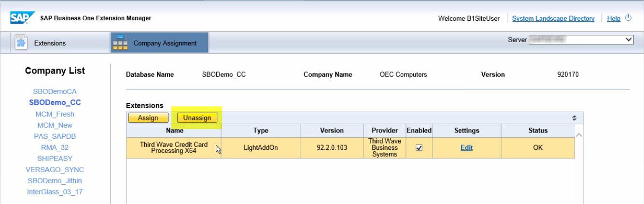Screen dimensions: 644x204
Task: Click the 92.2.0.103 version cell
Action: tap(332, 148)
